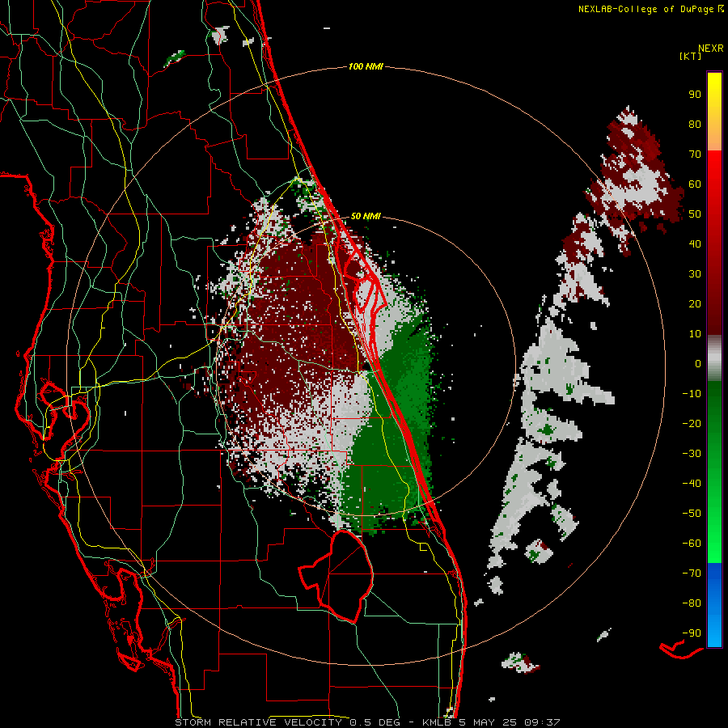Click the 09:37 timestamp in the caption
Image resolution: width=728 pixels, height=728 pixels.
click(x=542, y=722)
